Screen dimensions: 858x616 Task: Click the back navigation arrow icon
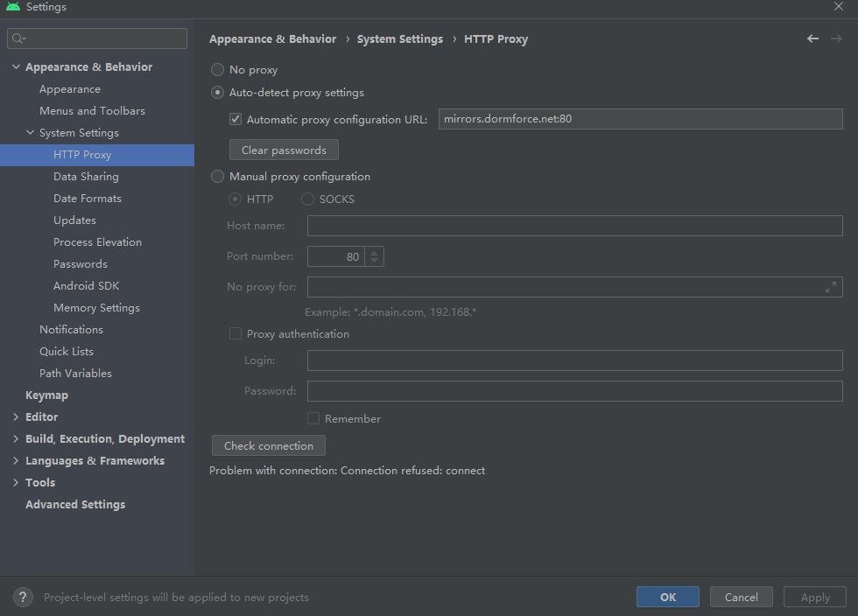tap(812, 38)
